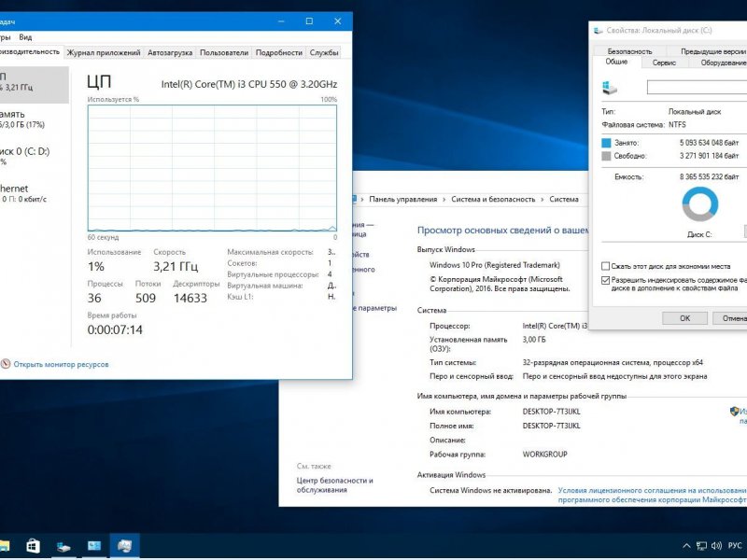
Task: Open the Подробности tab
Action: (278, 52)
